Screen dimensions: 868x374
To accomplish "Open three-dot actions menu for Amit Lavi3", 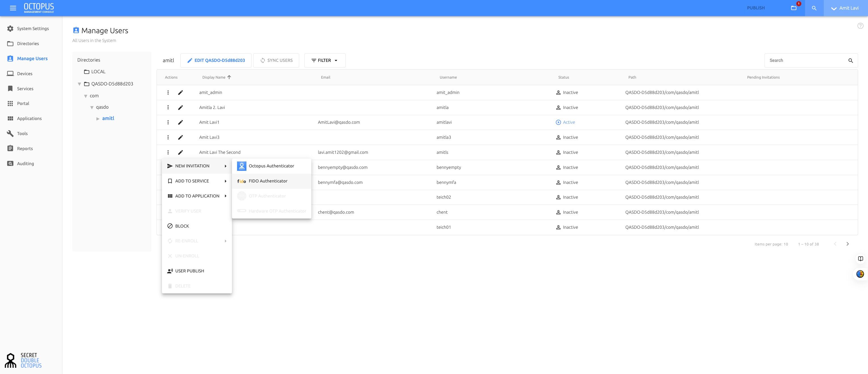I will tap(168, 137).
